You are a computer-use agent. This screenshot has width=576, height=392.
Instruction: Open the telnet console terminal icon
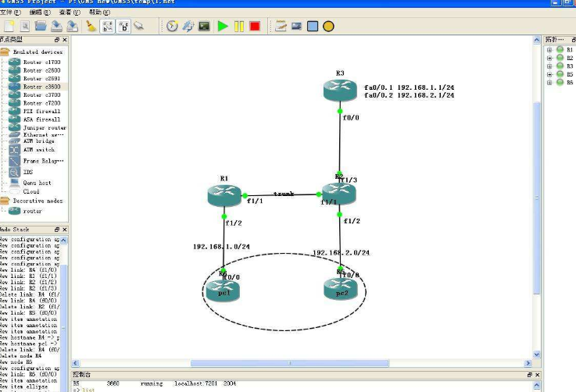pyautogui.click(x=204, y=26)
